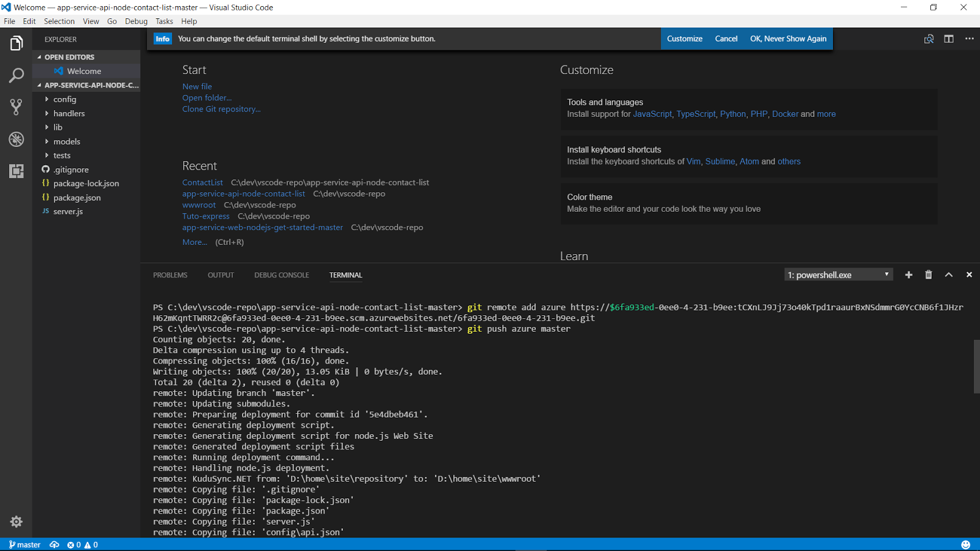The width and height of the screenshot is (980, 551).
Task: Click the Customize button in notification
Action: coord(685,39)
